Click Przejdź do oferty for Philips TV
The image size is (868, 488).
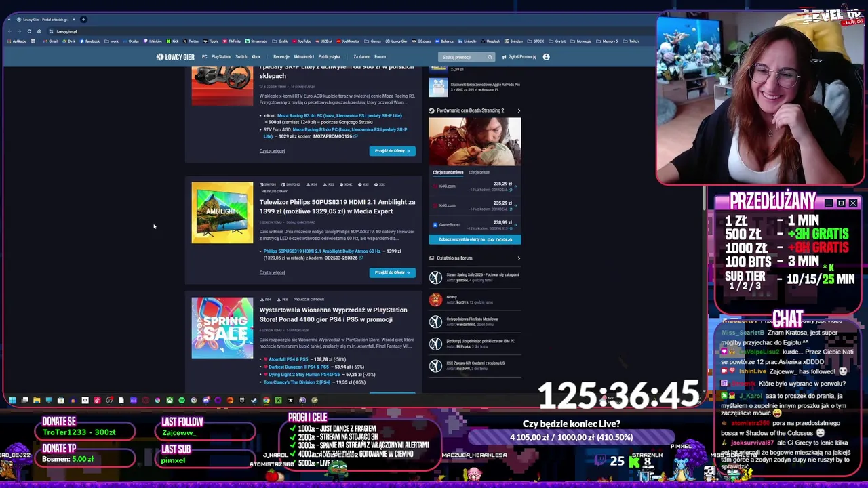(x=392, y=272)
